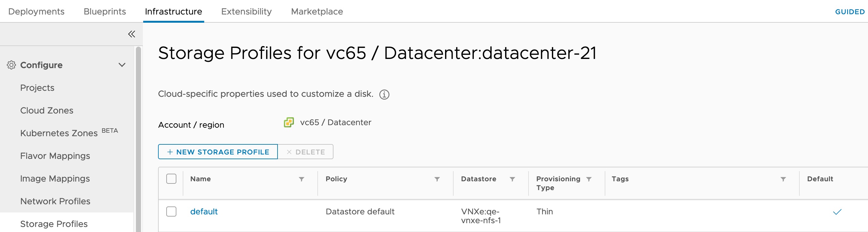Screen dimensions: 868x232
Task: Open the filter on the Datastore column
Action: (512, 179)
